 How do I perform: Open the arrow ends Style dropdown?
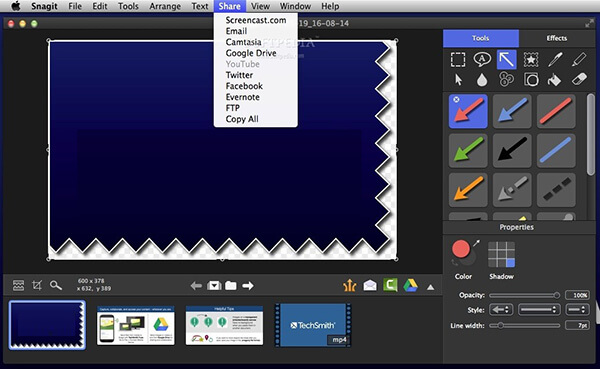click(x=501, y=310)
